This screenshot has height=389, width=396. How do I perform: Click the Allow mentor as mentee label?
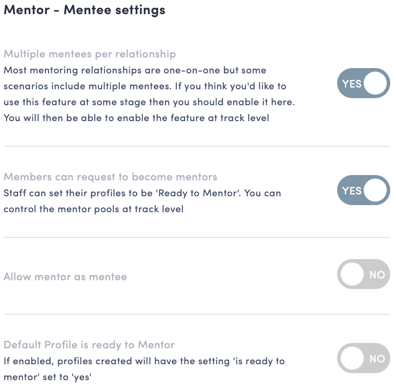coord(65,277)
